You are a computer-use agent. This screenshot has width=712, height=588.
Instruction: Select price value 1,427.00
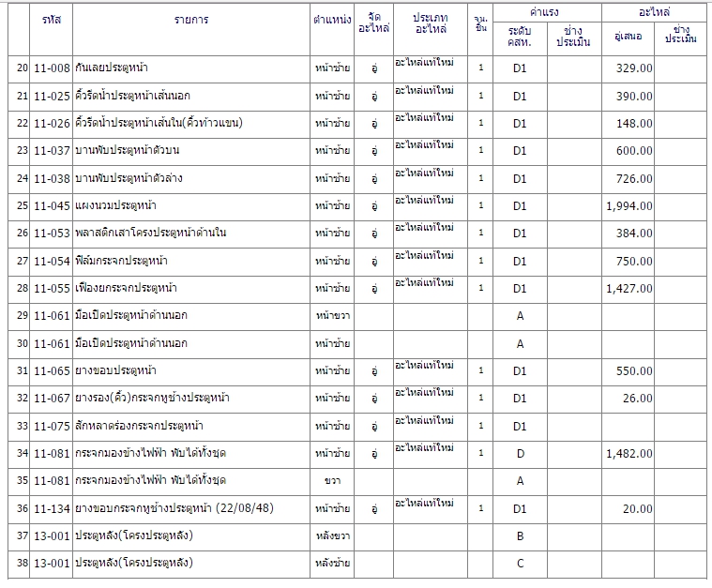point(629,289)
